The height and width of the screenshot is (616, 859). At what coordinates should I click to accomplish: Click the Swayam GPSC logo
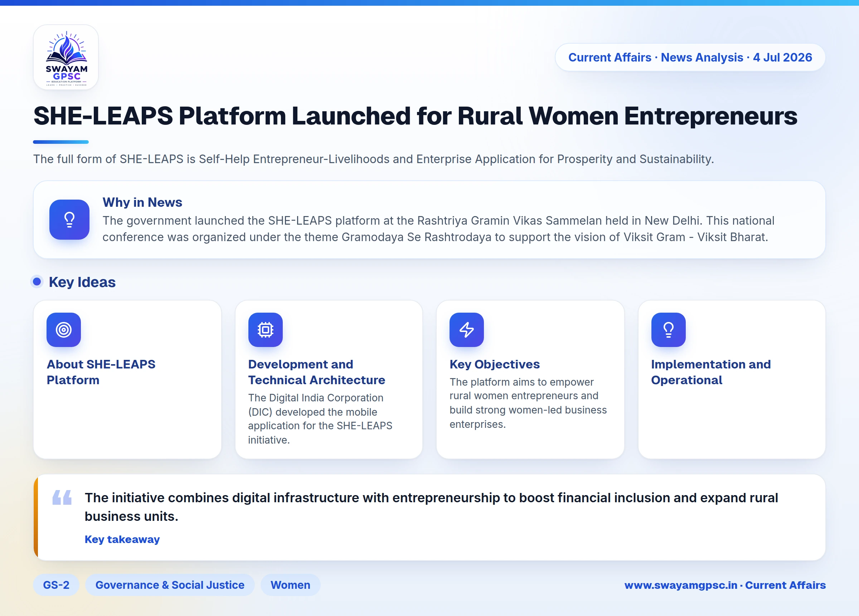[x=66, y=58]
